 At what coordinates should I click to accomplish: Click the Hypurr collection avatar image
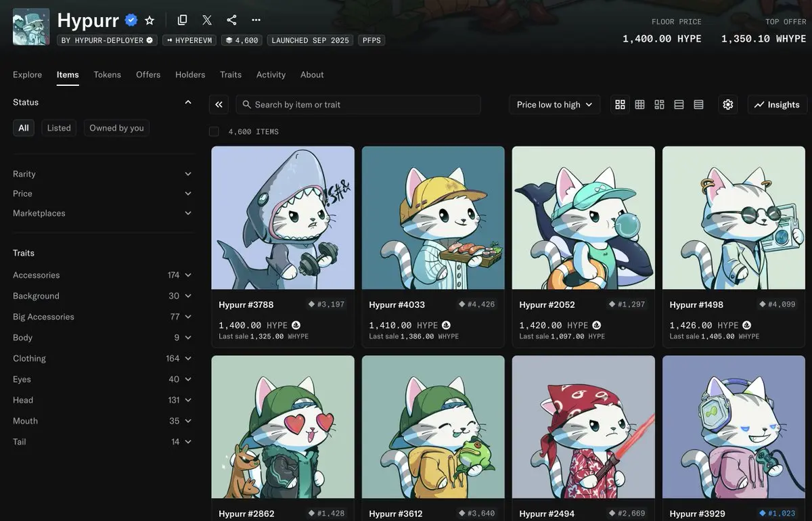click(31, 26)
